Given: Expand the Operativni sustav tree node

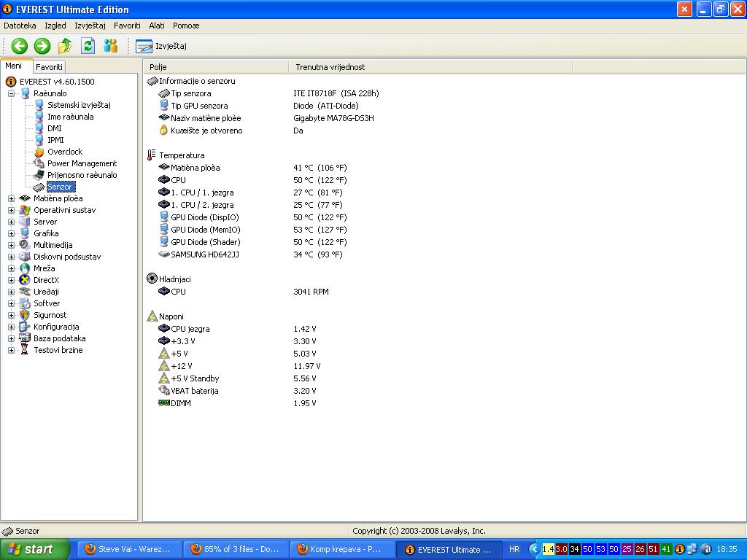Looking at the screenshot, I should click(x=12, y=210).
